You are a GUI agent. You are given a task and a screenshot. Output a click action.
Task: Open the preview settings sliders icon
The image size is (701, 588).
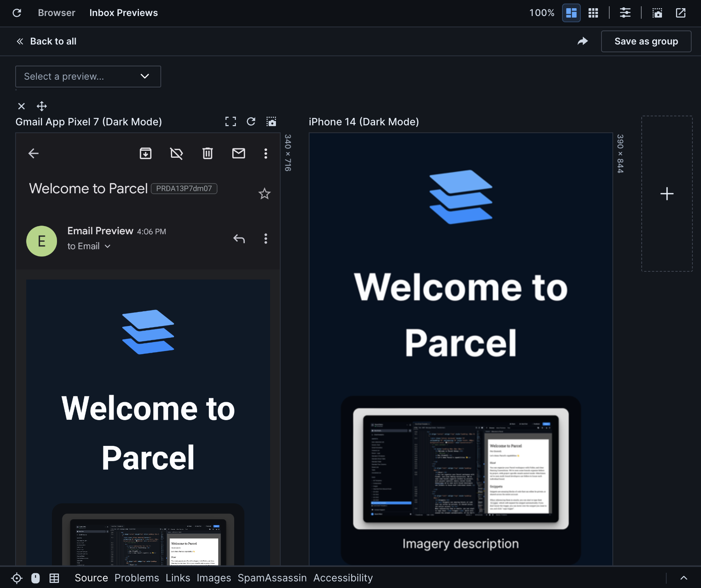pos(625,13)
